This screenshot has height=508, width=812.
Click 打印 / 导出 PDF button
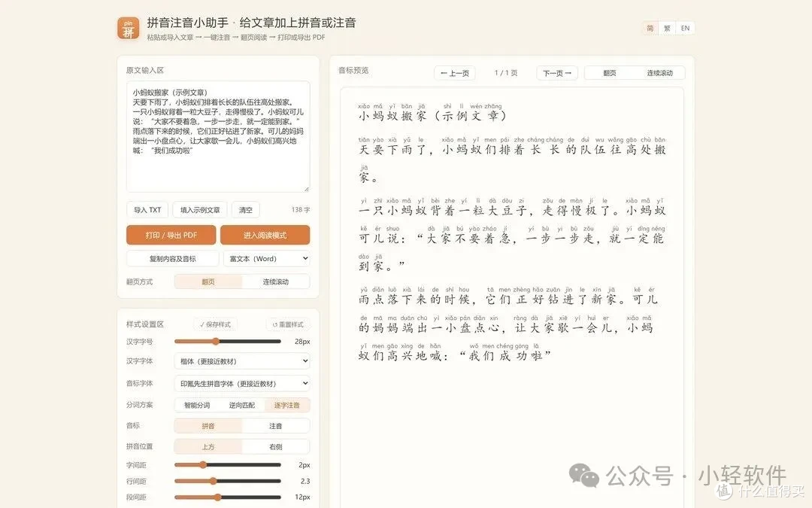tap(171, 235)
